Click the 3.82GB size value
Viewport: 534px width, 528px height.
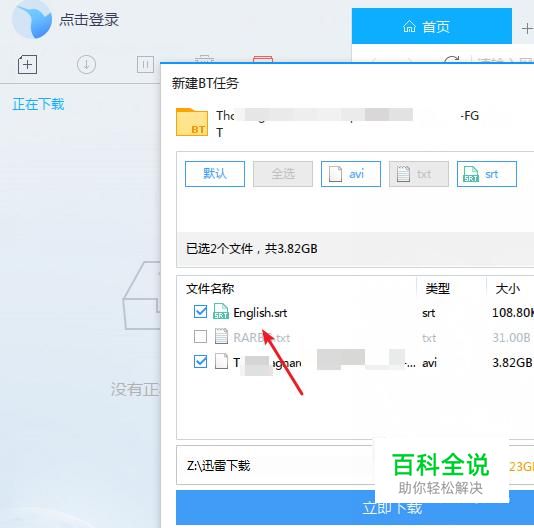pos(512,363)
